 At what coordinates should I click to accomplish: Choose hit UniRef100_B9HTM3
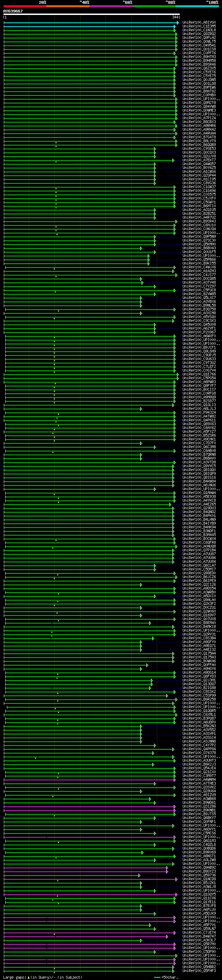(x=199, y=57)
